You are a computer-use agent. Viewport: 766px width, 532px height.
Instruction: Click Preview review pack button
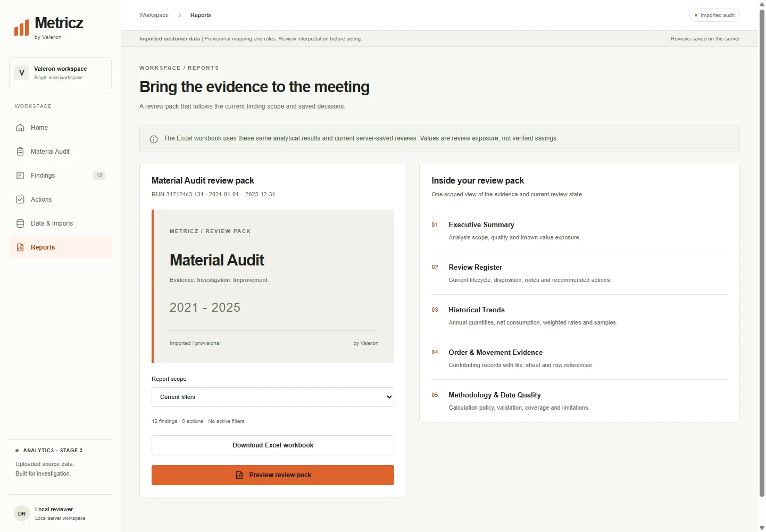pyautogui.click(x=273, y=475)
